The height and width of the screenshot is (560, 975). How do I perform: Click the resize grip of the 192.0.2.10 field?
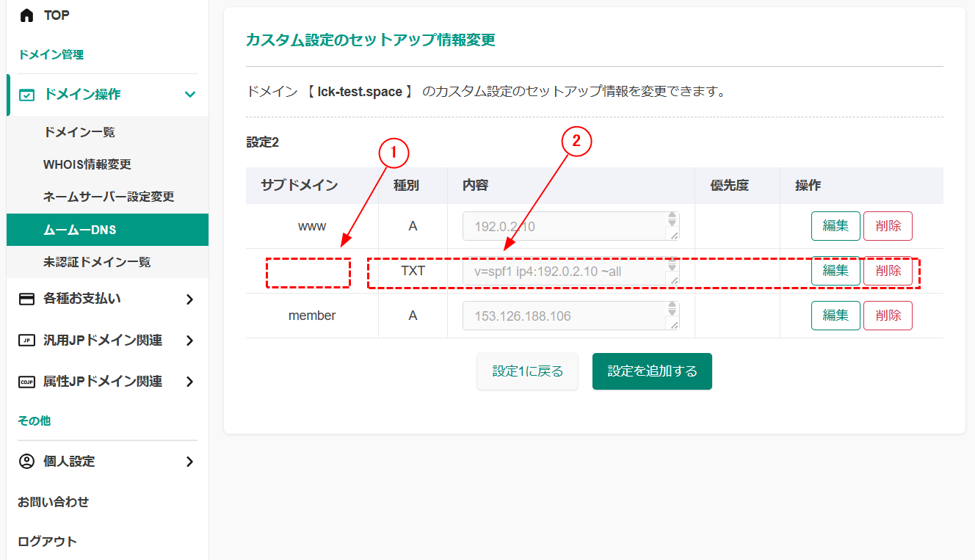click(x=673, y=234)
